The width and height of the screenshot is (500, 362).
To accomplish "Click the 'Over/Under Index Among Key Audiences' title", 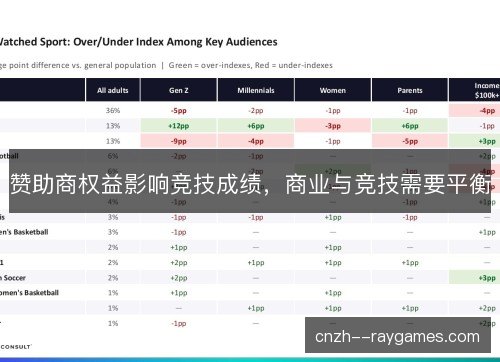I will point(175,42).
